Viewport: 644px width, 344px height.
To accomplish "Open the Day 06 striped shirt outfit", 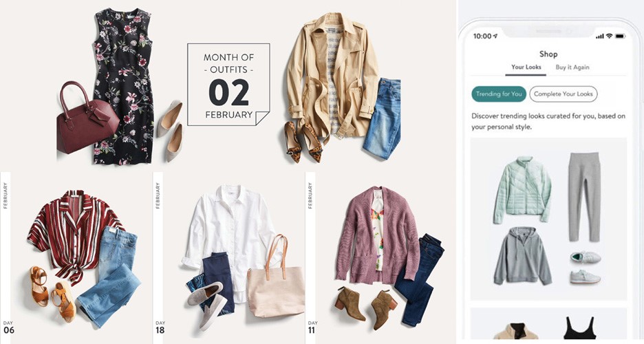I will 76,258.
